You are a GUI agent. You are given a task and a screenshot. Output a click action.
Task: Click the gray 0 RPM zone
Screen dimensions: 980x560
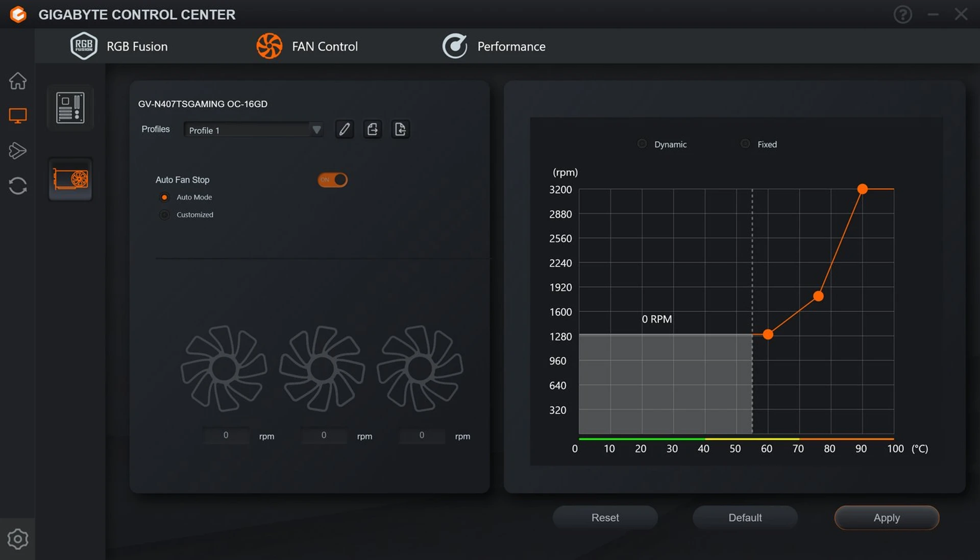point(666,384)
